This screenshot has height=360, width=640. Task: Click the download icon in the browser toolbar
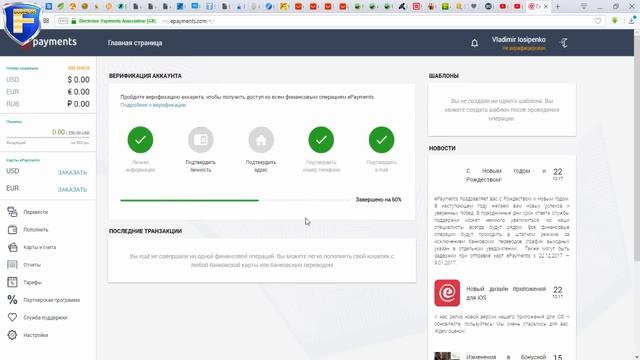(x=631, y=20)
